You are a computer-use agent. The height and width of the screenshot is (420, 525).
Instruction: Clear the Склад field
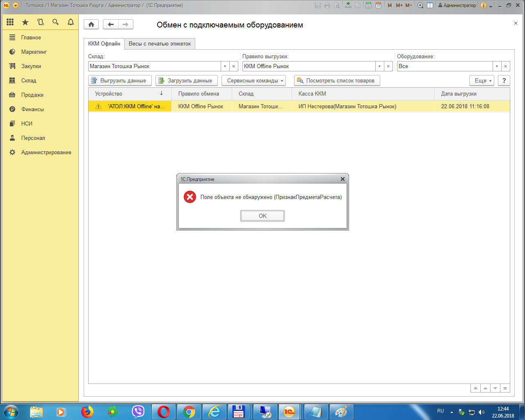pos(233,66)
